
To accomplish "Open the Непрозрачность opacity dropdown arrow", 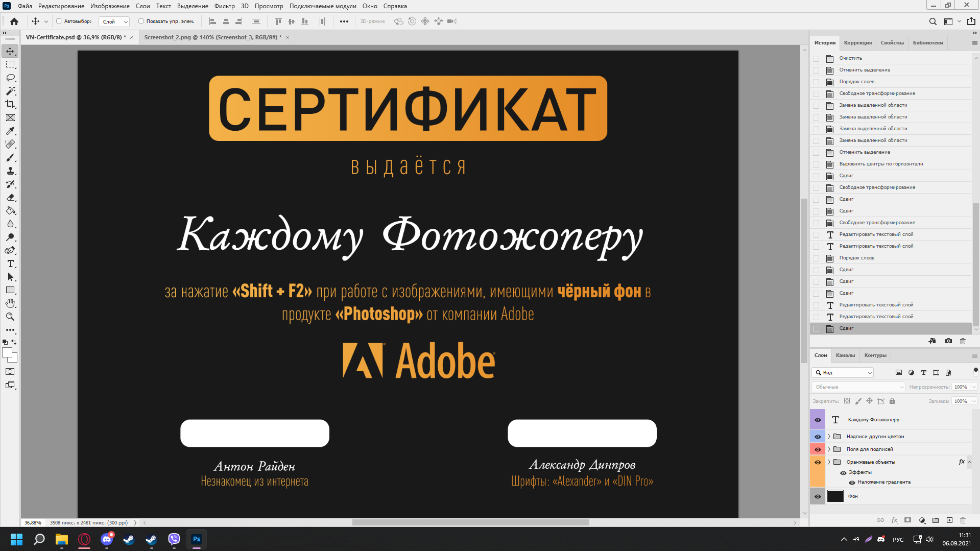I will (x=974, y=387).
